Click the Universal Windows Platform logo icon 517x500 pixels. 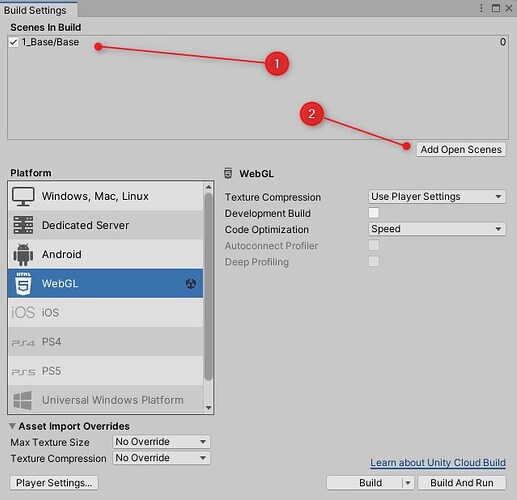[x=22, y=400]
